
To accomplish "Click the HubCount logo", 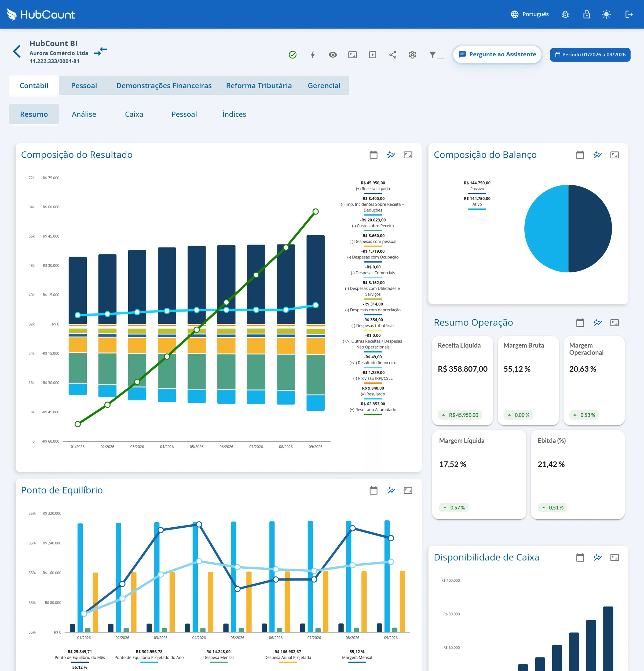I will pos(41,14).
